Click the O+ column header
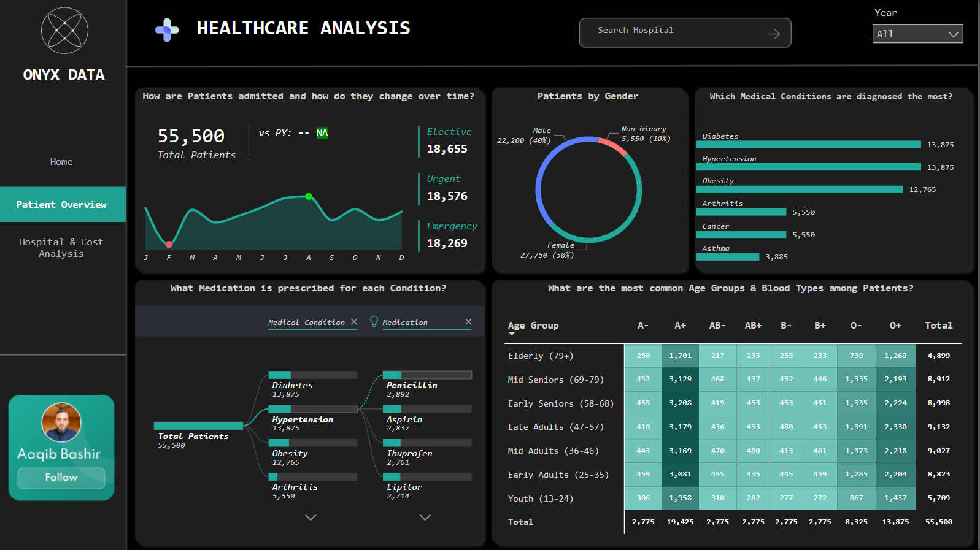The image size is (980, 550). 895,326
